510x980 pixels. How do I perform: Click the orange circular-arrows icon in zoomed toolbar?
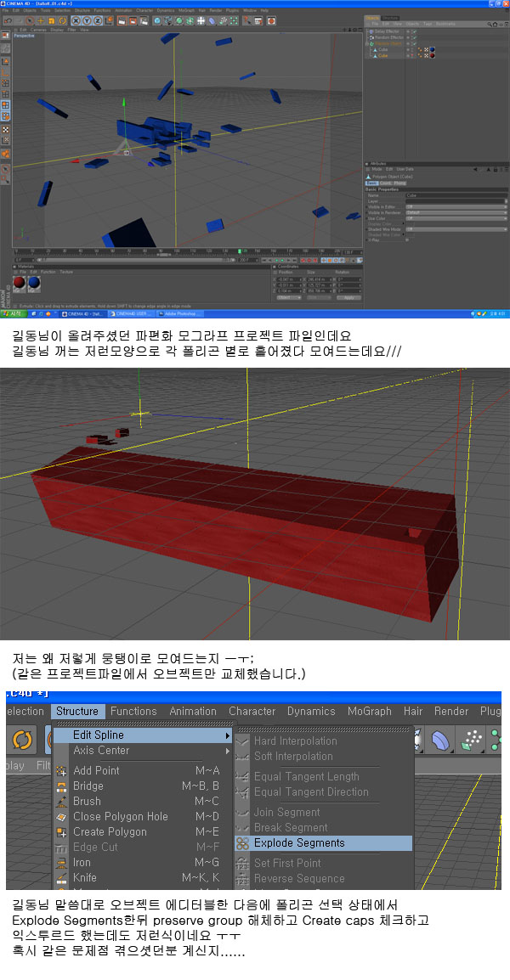point(22,740)
